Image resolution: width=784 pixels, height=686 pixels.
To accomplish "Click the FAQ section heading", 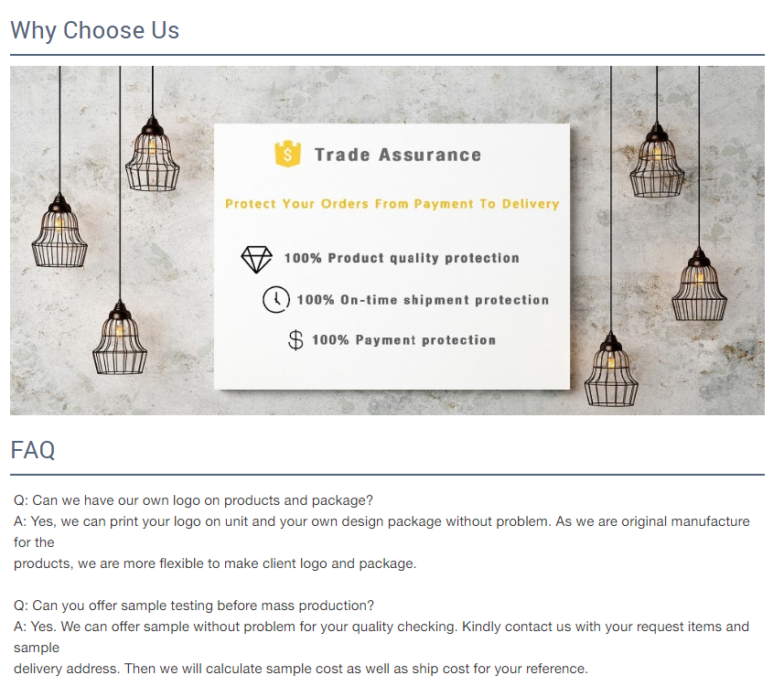I will (33, 449).
